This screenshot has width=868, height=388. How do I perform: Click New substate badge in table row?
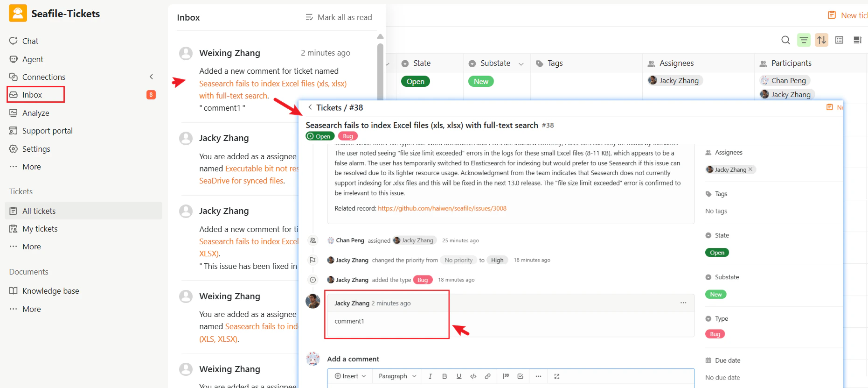coord(481,81)
